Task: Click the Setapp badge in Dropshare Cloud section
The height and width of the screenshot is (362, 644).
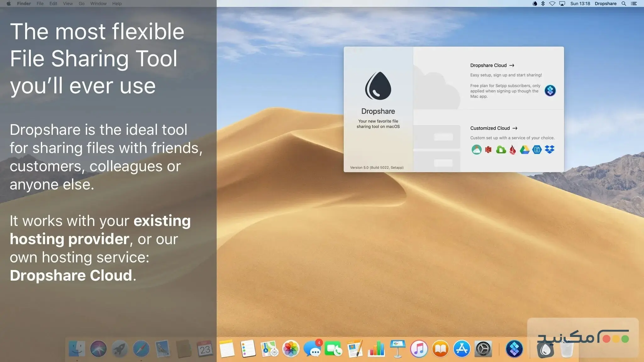Action: (550, 91)
